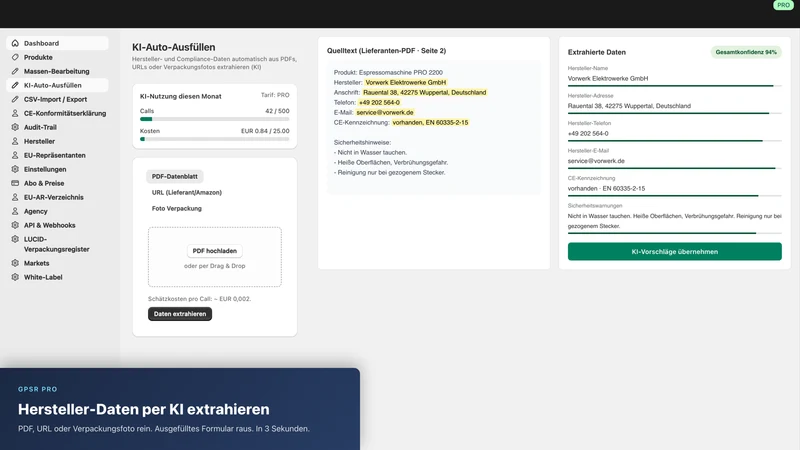This screenshot has width=800, height=450.
Task: Click KI-Vorschläge übernehmen button
Action: tap(674, 252)
